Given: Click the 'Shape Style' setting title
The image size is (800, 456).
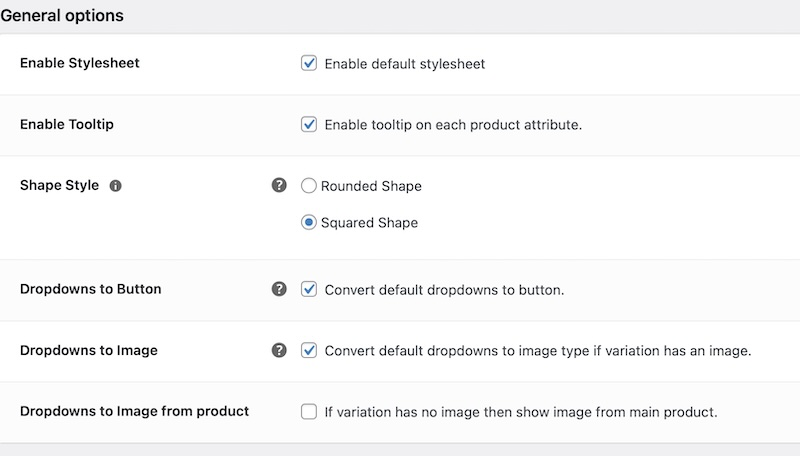Looking at the screenshot, I should pos(59,185).
